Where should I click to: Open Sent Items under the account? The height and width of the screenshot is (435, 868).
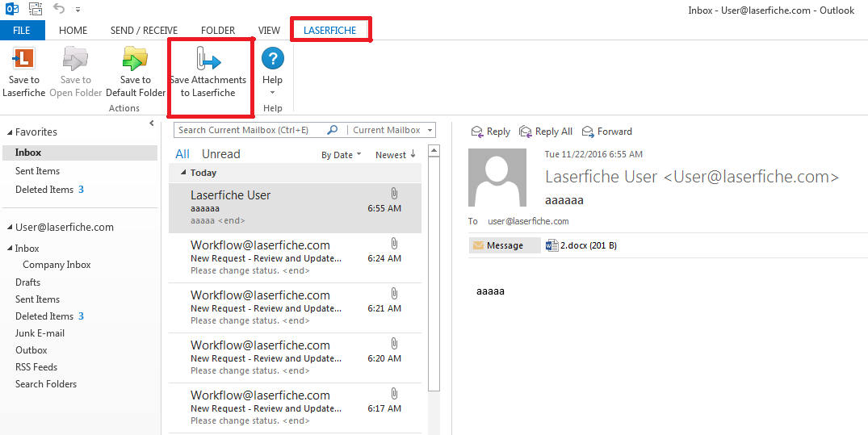coord(38,299)
